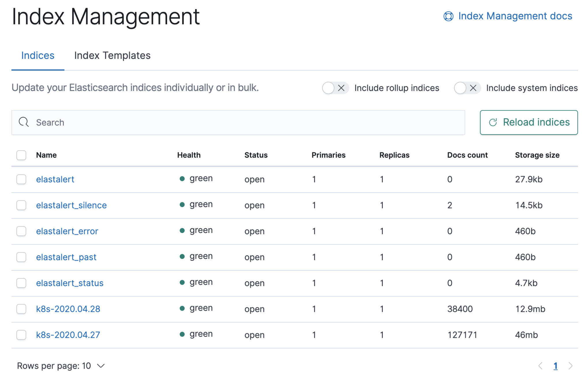The width and height of the screenshot is (588, 380).
Task: Go to previous page arrow
Action: [x=540, y=366]
